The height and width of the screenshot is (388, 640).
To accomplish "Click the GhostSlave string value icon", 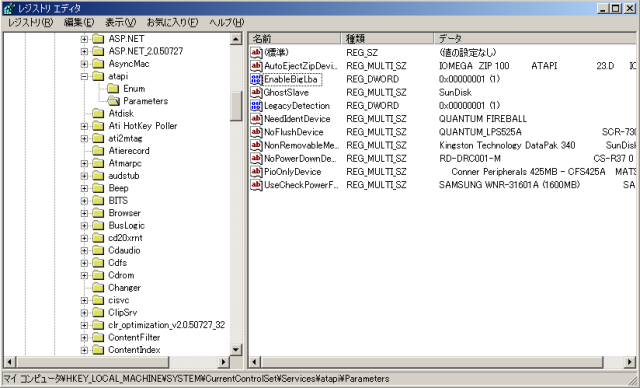I will (x=256, y=92).
